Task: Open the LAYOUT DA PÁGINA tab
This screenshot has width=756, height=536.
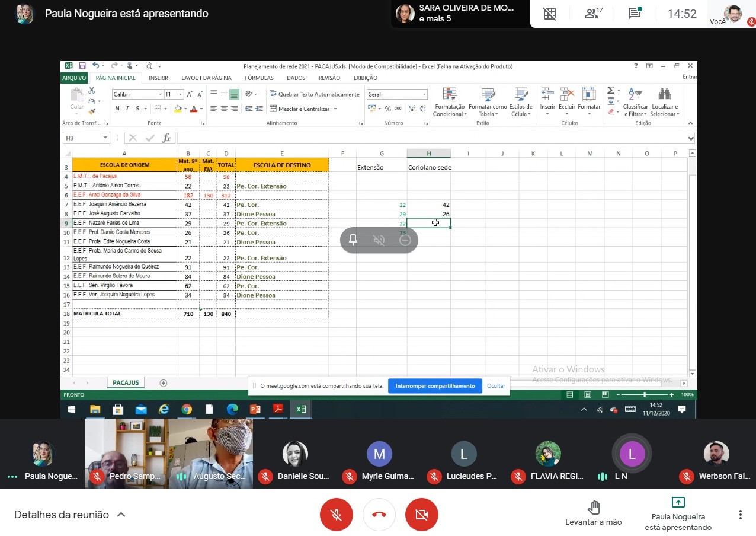Action: coord(206,78)
